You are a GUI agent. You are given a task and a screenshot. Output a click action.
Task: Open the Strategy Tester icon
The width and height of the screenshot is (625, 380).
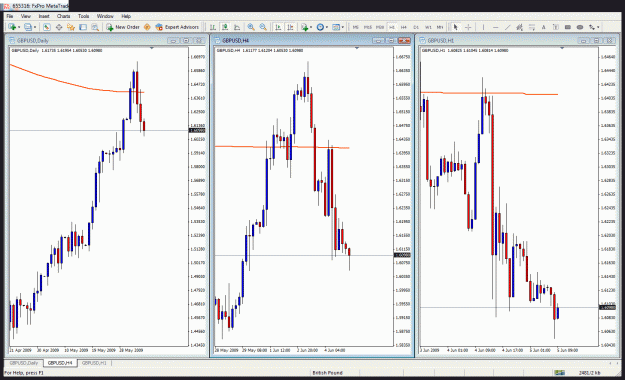[x=95, y=27]
